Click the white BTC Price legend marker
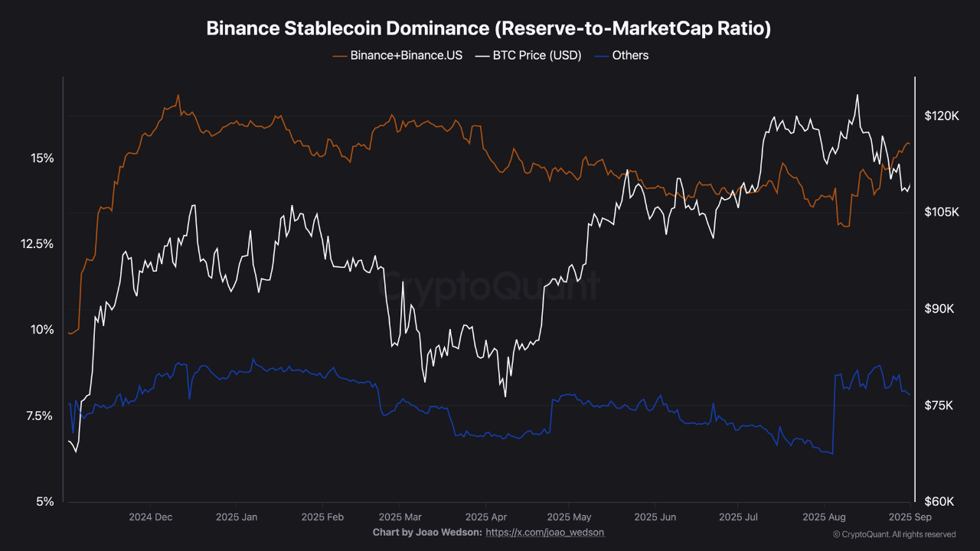This screenshot has height=551, width=980. [x=482, y=55]
